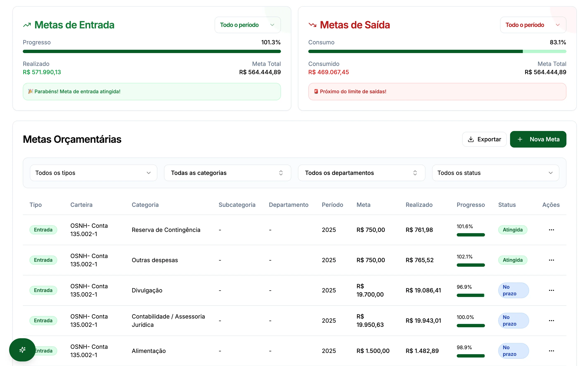Create a new budget goal with Nova Meta
This screenshot has width=588, height=366.
point(538,139)
